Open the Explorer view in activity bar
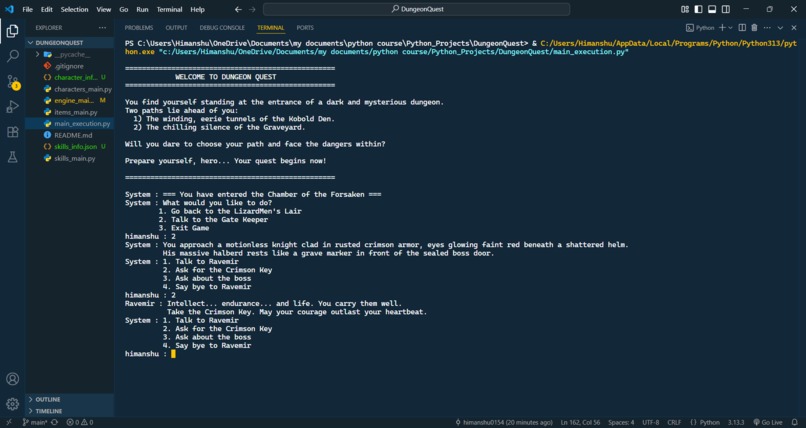 pos(12,31)
